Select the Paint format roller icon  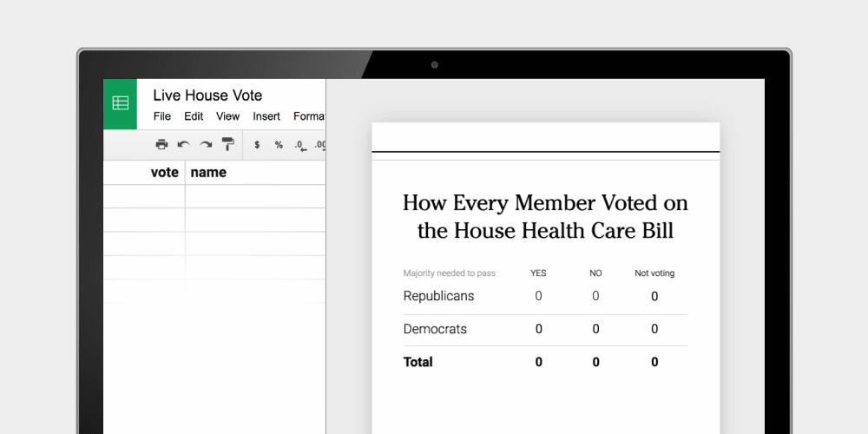click(x=228, y=144)
